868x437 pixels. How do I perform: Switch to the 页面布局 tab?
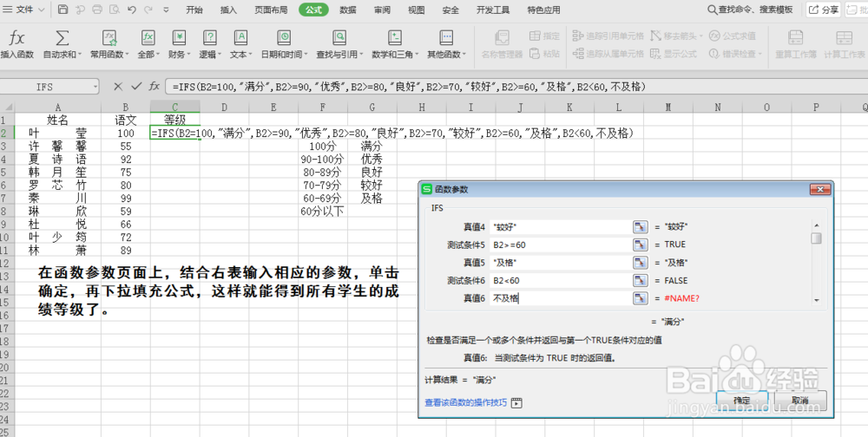click(271, 10)
